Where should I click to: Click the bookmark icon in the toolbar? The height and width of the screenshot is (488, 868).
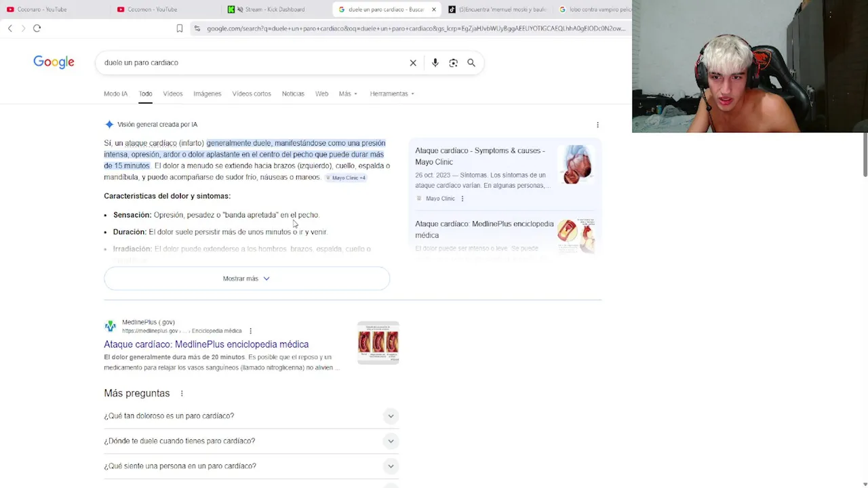pyautogui.click(x=180, y=28)
